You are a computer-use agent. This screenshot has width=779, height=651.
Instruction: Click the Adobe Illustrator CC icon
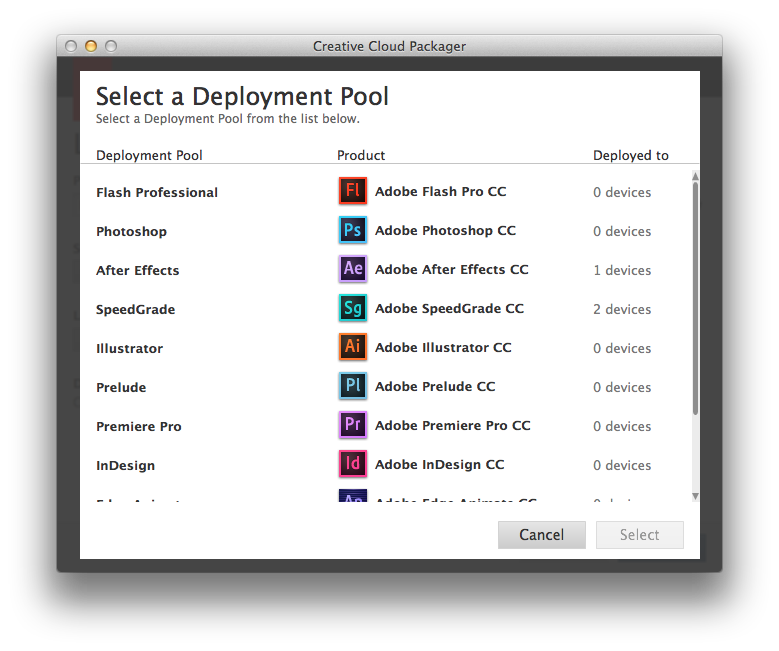[x=353, y=347]
